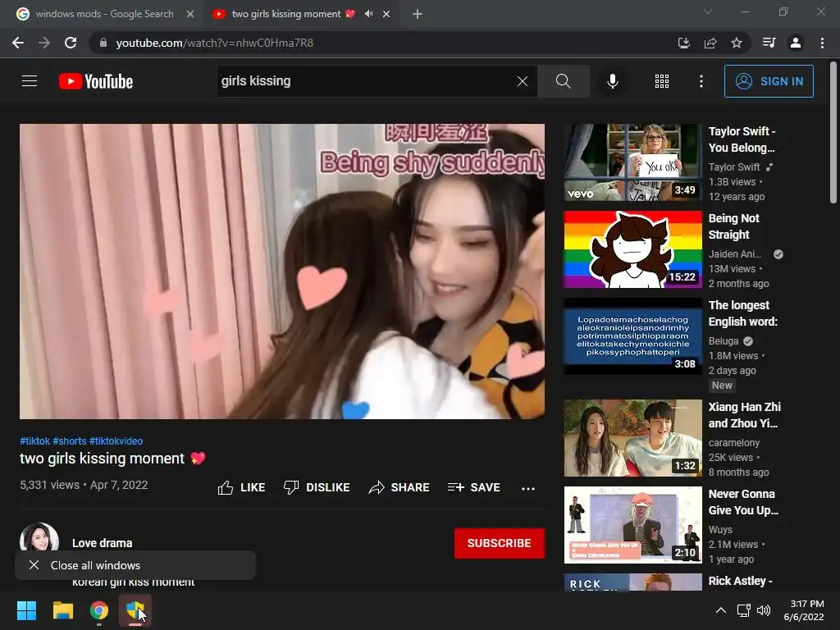Click the volume speaker icon in the system tray

764,610
